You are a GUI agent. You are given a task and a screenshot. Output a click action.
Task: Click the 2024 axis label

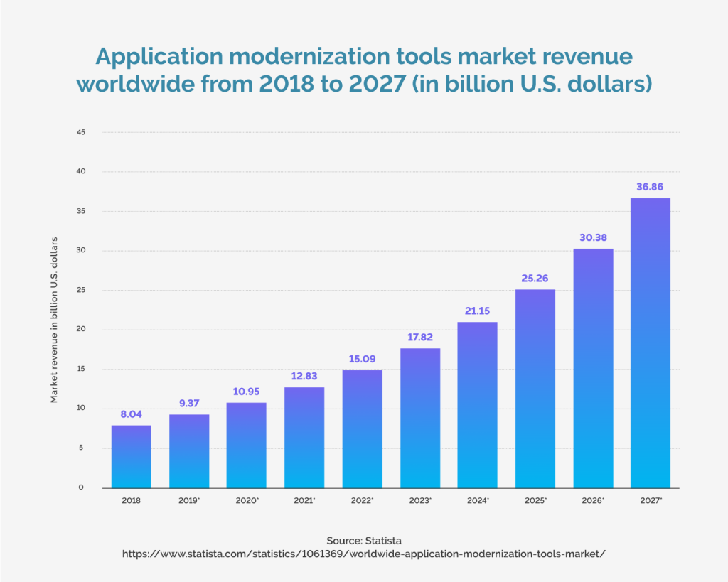(477, 500)
